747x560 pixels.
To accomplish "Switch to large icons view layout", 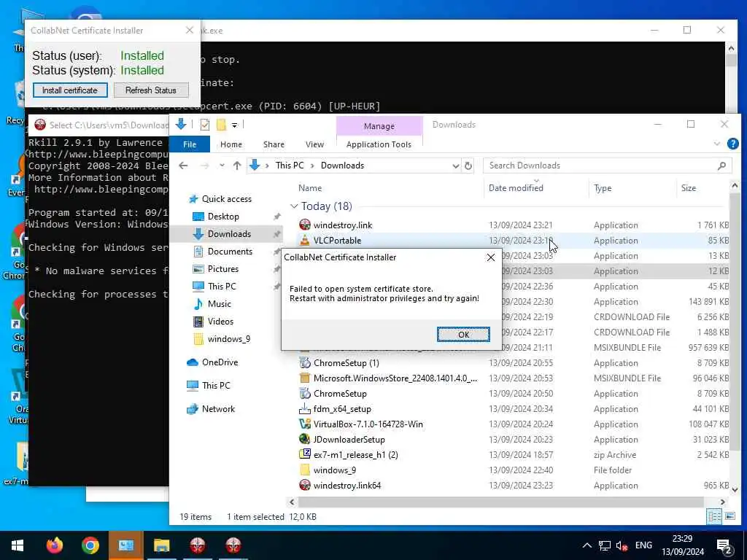I will click(729, 516).
